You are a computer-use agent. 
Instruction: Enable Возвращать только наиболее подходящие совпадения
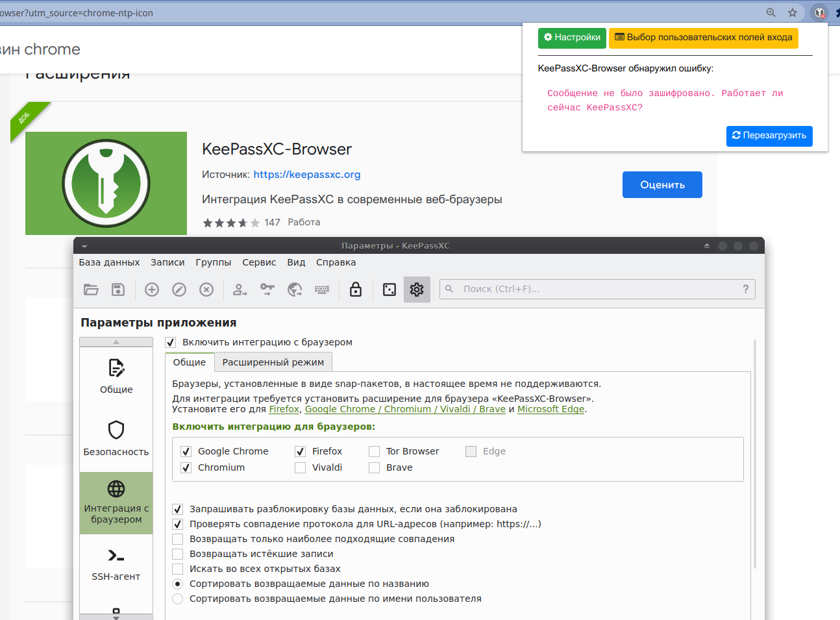pos(177,539)
